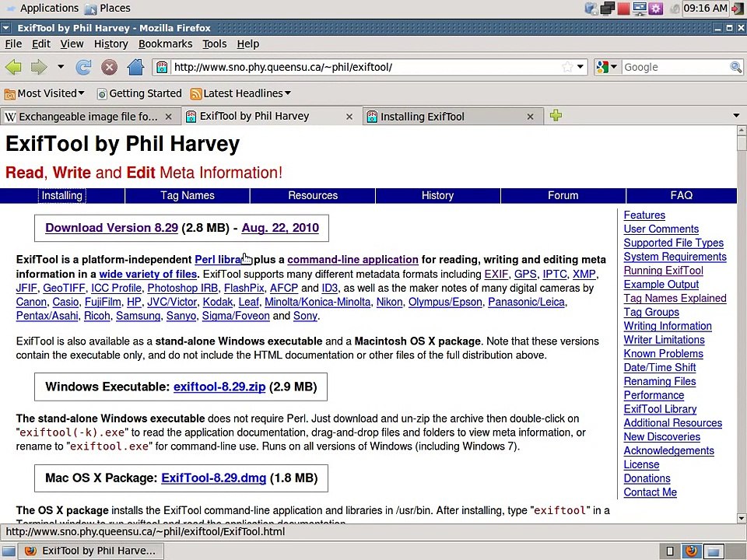Download the exiftool-8.29.zip Windows executable
The width and height of the screenshot is (747, 560).
(x=219, y=387)
